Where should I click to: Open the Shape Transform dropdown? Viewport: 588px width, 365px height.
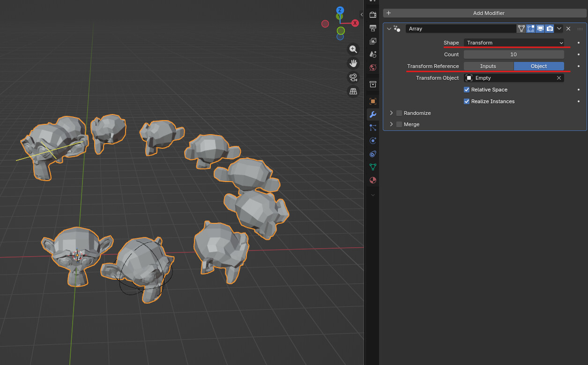coord(514,43)
